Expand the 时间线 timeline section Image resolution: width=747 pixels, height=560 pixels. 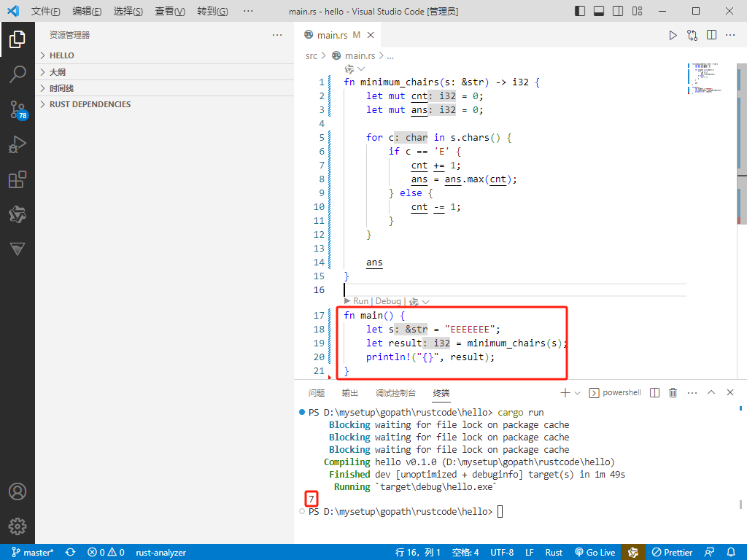coord(164,88)
